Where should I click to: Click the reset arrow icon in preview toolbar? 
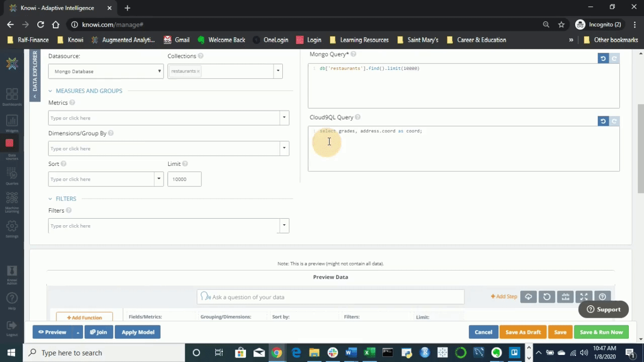pos(547,297)
